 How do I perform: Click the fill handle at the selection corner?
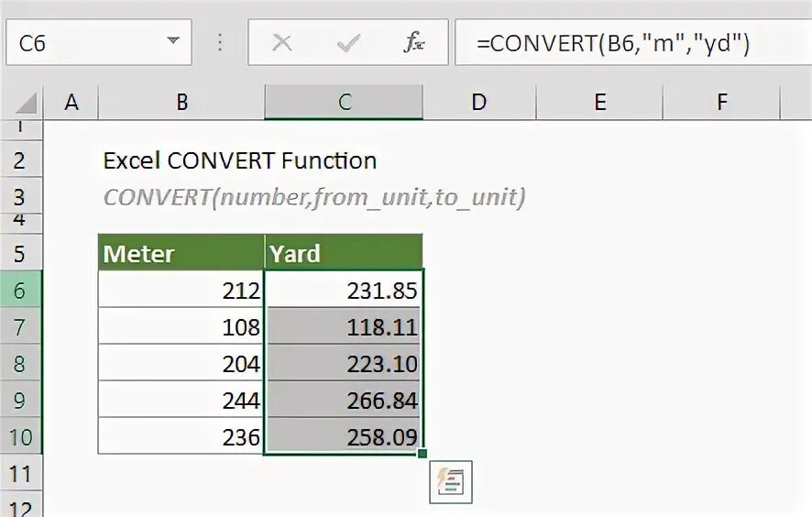(422, 454)
